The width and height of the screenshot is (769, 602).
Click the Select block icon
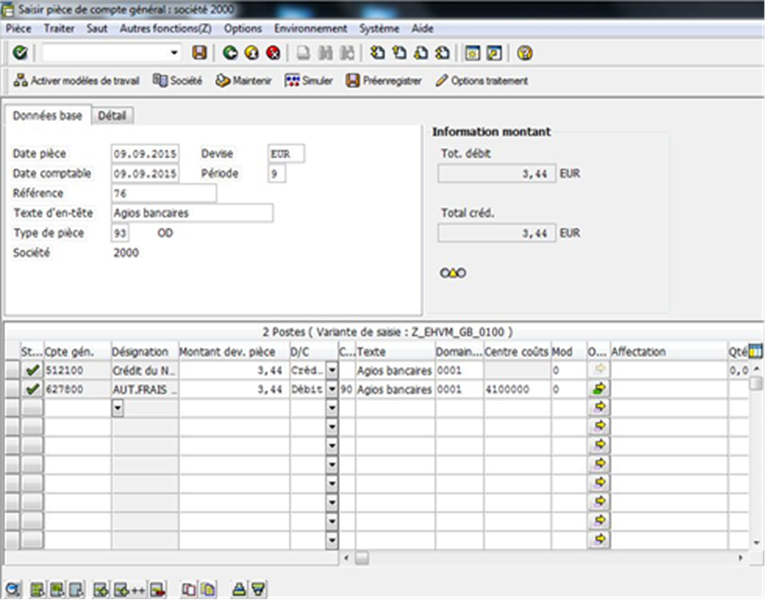point(56,589)
